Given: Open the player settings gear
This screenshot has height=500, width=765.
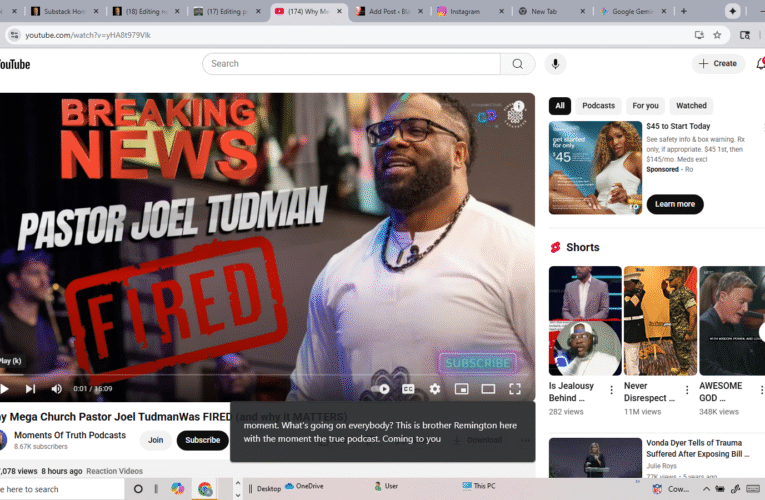Looking at the screenshot, I should tap(435, 389).
